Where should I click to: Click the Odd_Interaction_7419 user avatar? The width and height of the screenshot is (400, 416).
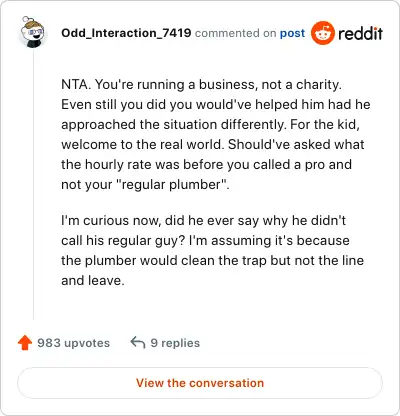click(x=32, y=32)
